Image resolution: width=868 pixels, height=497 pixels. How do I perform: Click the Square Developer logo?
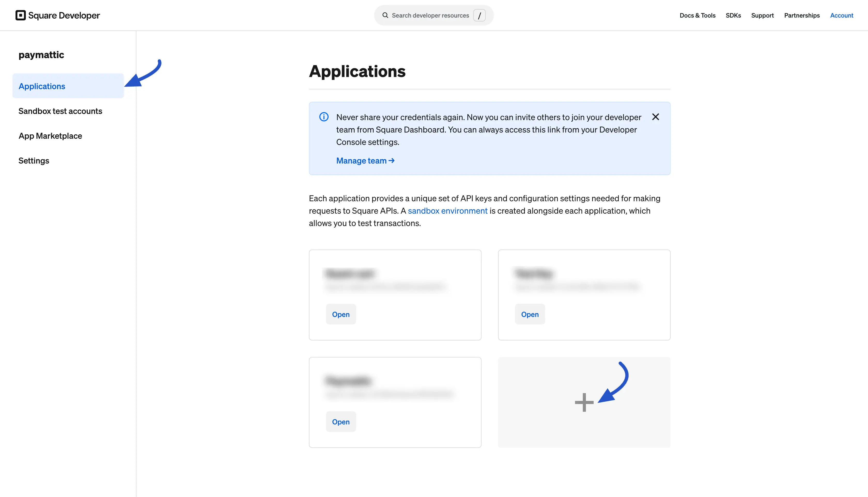click(x=57, y=15)
